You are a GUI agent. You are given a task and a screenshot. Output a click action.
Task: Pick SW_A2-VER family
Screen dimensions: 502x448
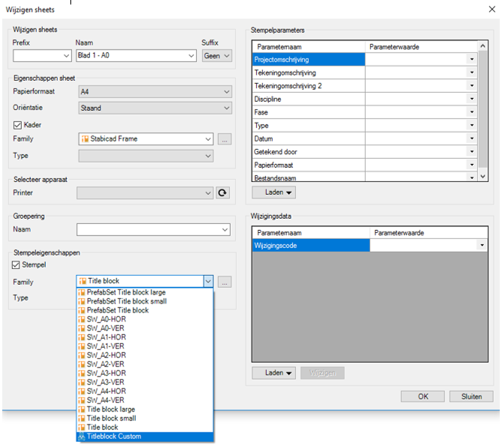click(x=145, y=364)
